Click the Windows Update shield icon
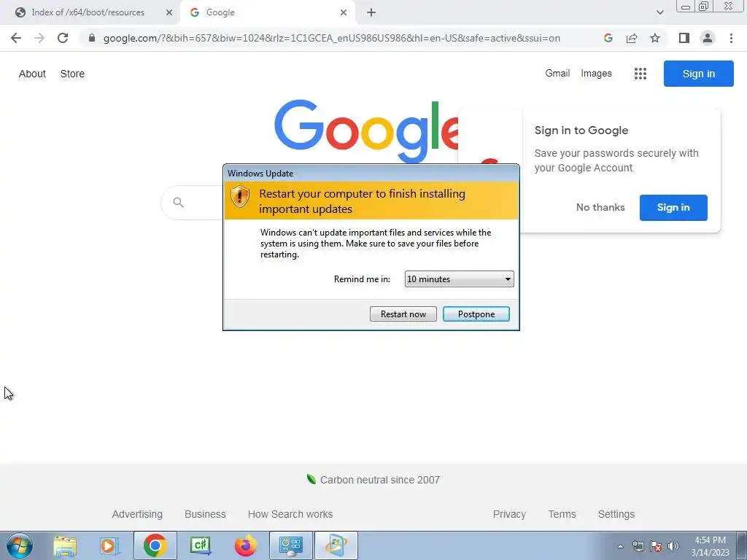Viewport: 747px width, 560px height. click(239, 196)
